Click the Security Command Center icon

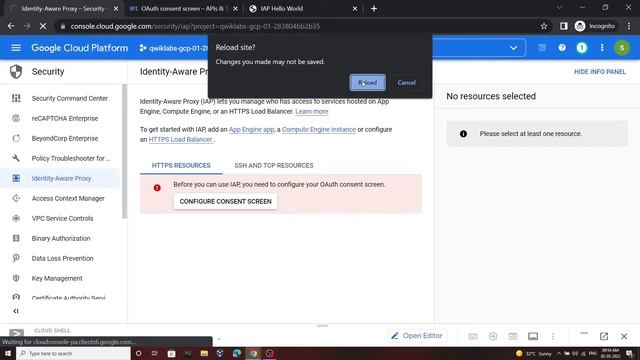(x=16, y=98)
